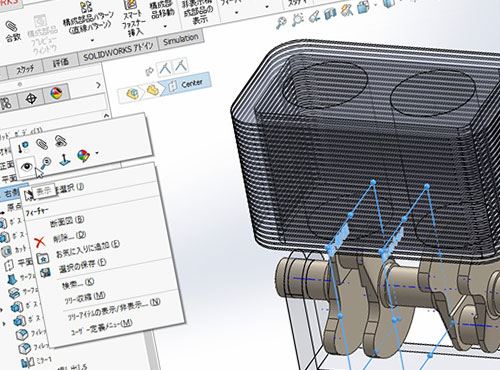Choose 検索... (K) from context menu
This screenshot has height=370, width=500.
coord(78,283)
